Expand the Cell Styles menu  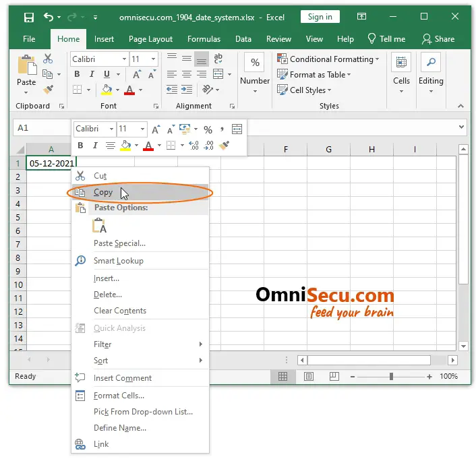point(304,90)
